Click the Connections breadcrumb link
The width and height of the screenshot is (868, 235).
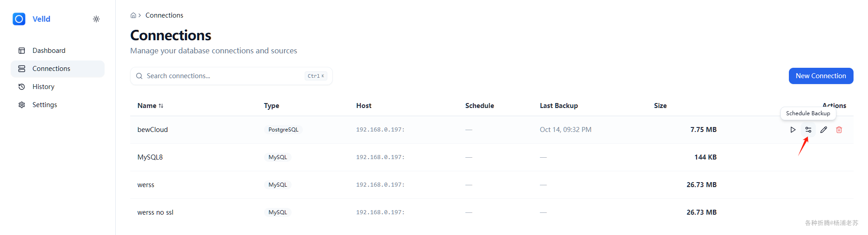(x=164, y=15)
